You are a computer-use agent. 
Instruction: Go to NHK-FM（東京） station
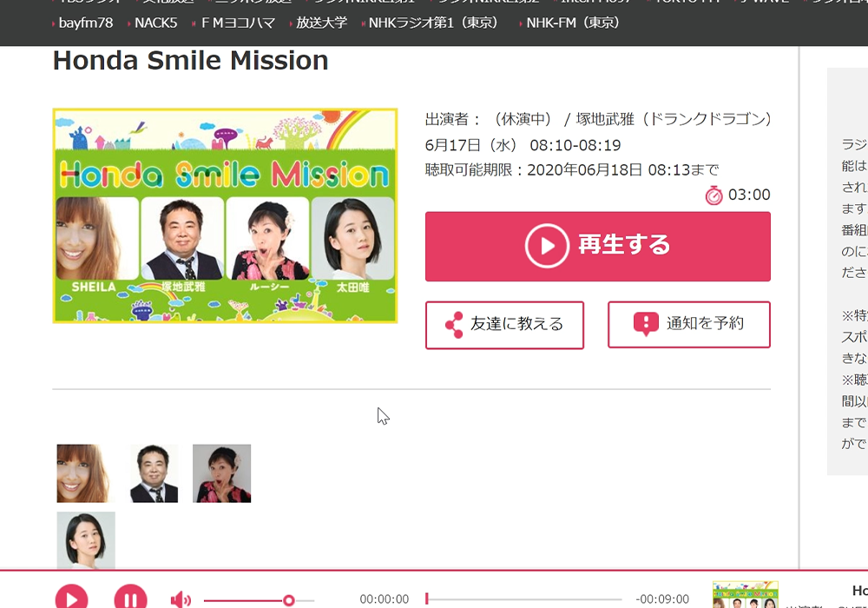[x=573, y=23]
